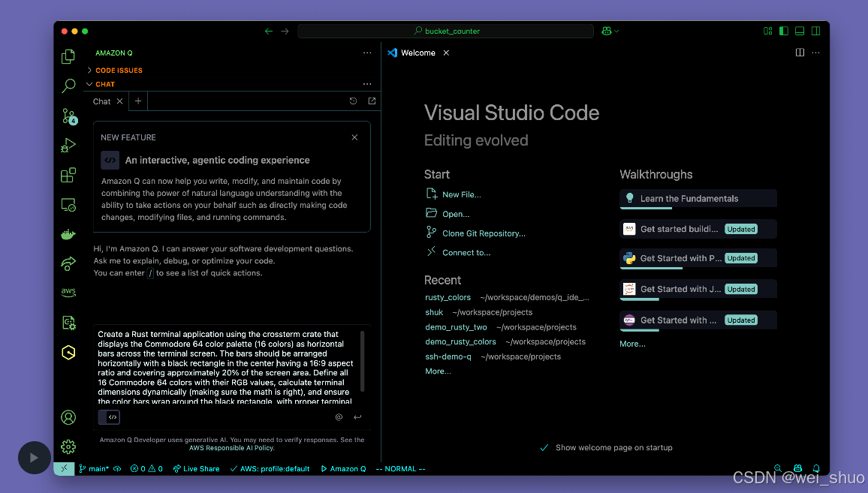Click the @ context mention icon

point(339,417)
